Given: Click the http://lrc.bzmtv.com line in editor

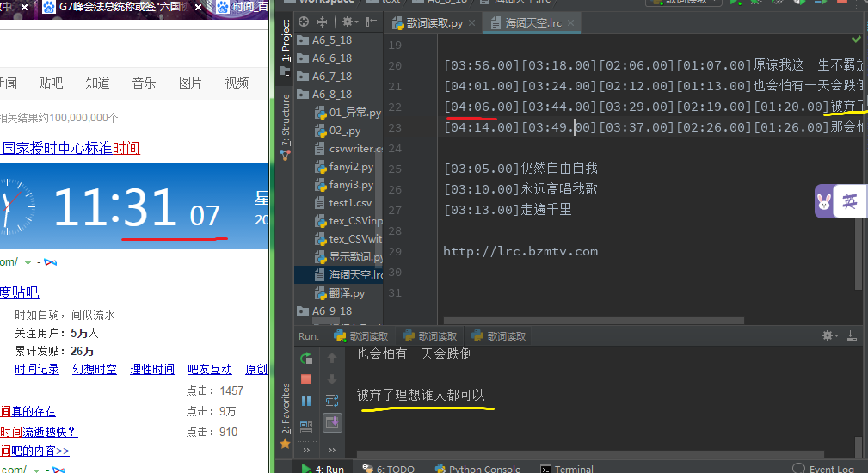Looking at the screenshot, I should pos(520,251).
